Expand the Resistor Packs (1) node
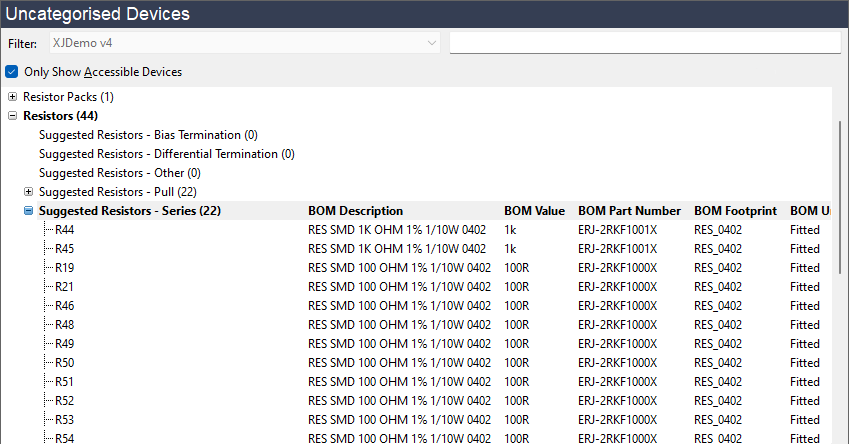This screenshot has height=444, width=849. click(13, 97)
